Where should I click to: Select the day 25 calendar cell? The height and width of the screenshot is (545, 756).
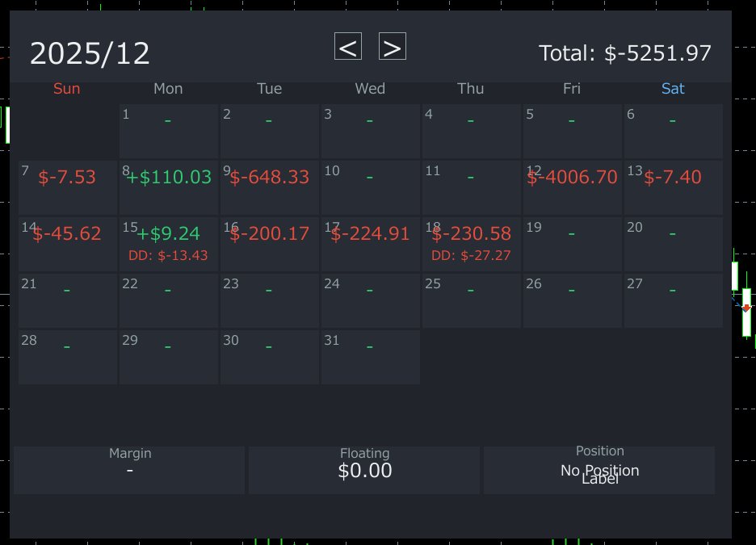click(x=472, y=300)
